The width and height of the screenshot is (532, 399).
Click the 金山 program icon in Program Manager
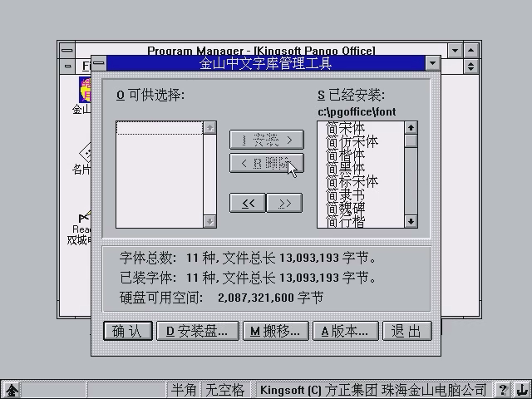(85, 90)
